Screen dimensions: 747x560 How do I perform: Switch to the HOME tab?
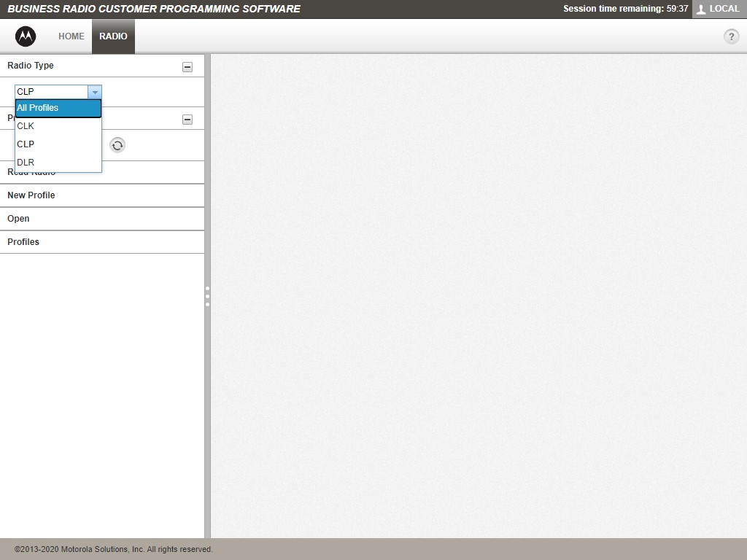click(71, 36)
